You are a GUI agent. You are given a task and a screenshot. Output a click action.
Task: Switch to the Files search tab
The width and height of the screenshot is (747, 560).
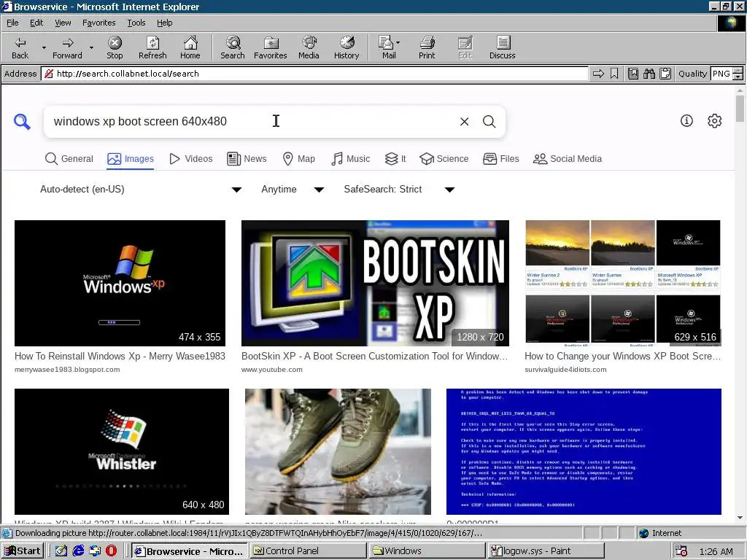(x=500, y=158)
